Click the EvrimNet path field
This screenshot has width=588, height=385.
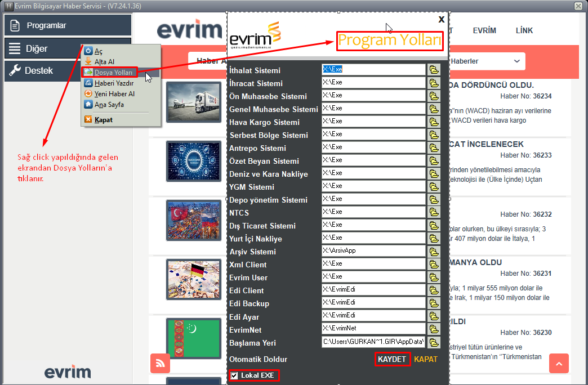(x=373, y=328)
